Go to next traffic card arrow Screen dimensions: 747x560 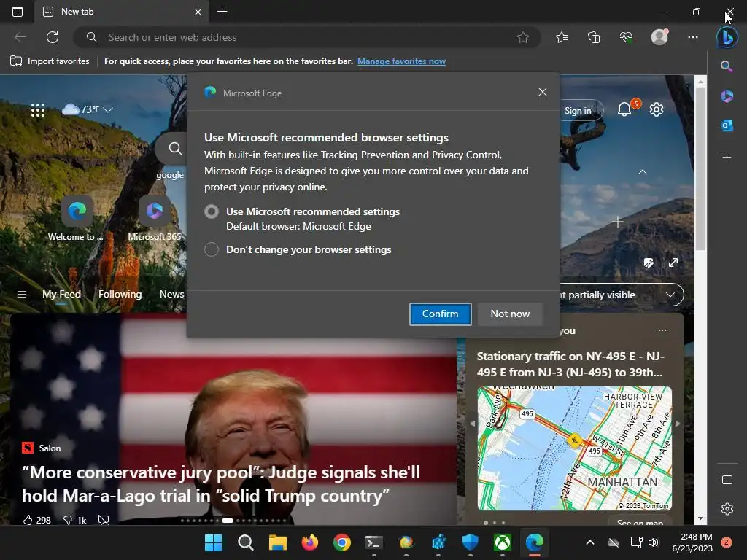click(x=678, y=424)
